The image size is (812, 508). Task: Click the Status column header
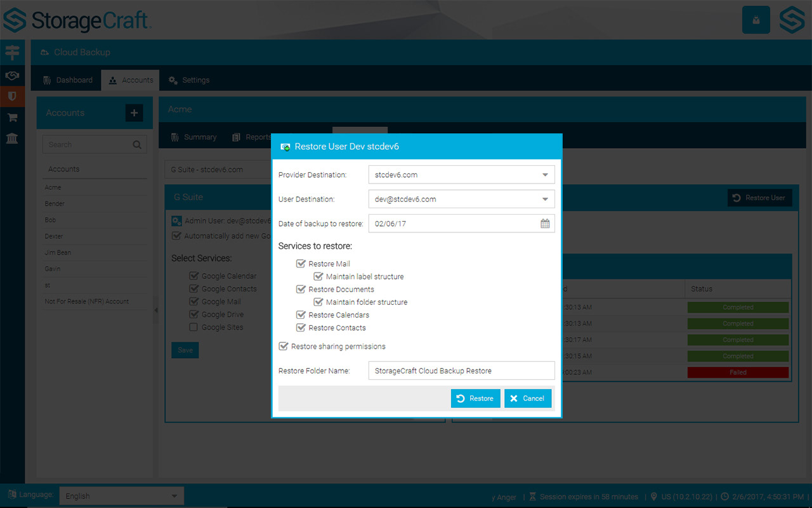coord(738,289)
